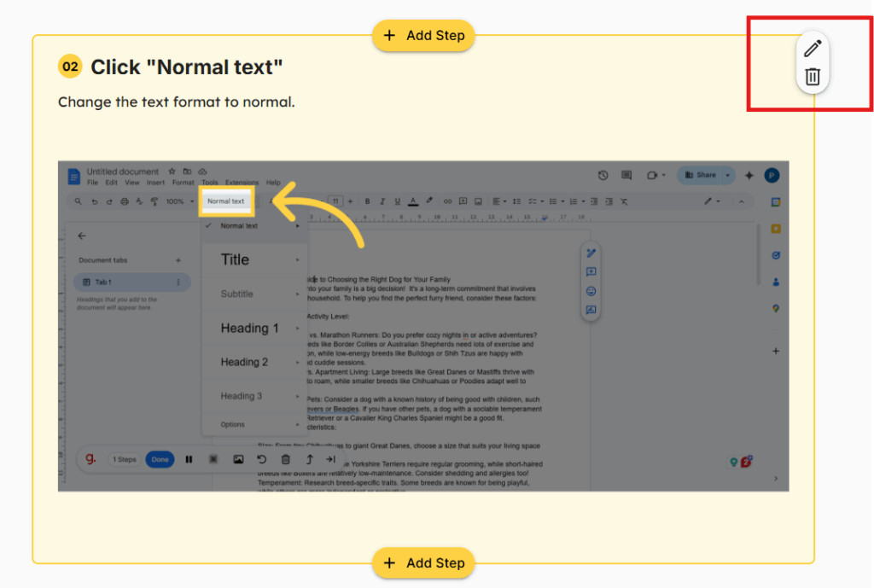Star the Untitled document
The width and height of the screenshot is (874, 588).
click(172, 172)
